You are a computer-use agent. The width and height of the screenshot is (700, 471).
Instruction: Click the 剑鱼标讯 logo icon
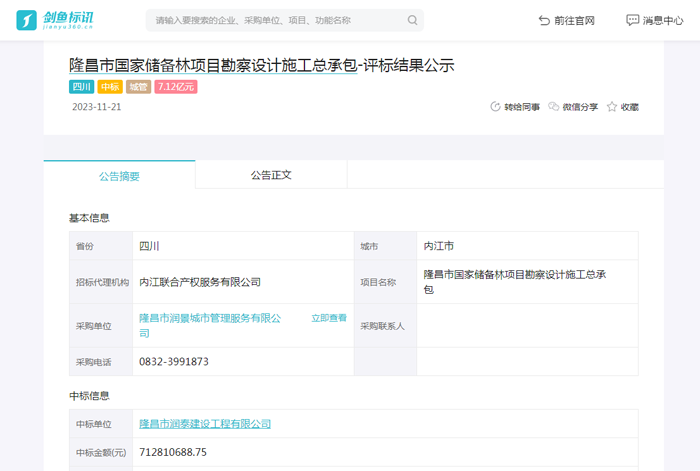click(x=26, y=20)
